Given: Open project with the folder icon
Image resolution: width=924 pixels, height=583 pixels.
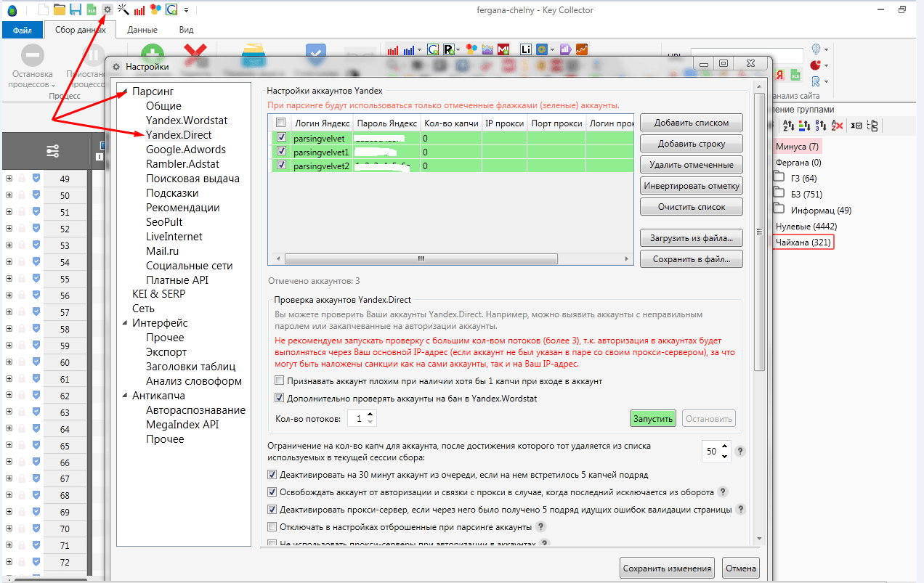Looking at the screenshot, I should (x=59, y=9).
